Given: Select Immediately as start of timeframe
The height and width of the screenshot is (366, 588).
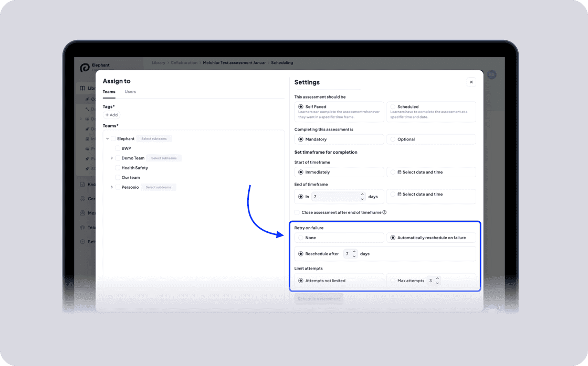Looking at the screenshot, I should tap(339, 173).
